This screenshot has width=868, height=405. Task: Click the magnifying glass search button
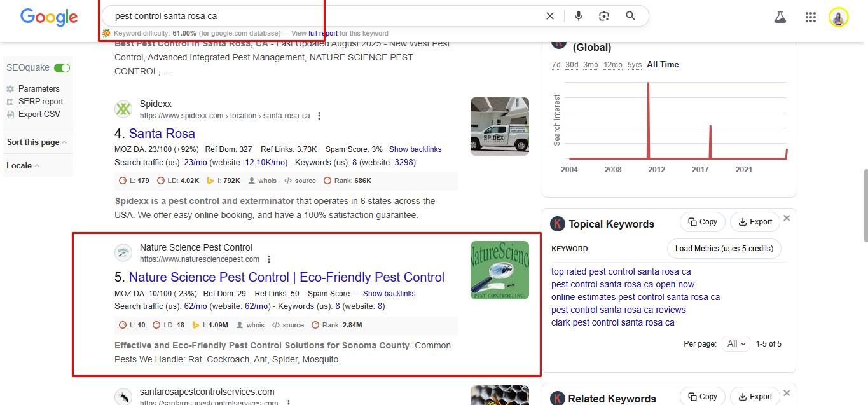click(x=630, y=16)
